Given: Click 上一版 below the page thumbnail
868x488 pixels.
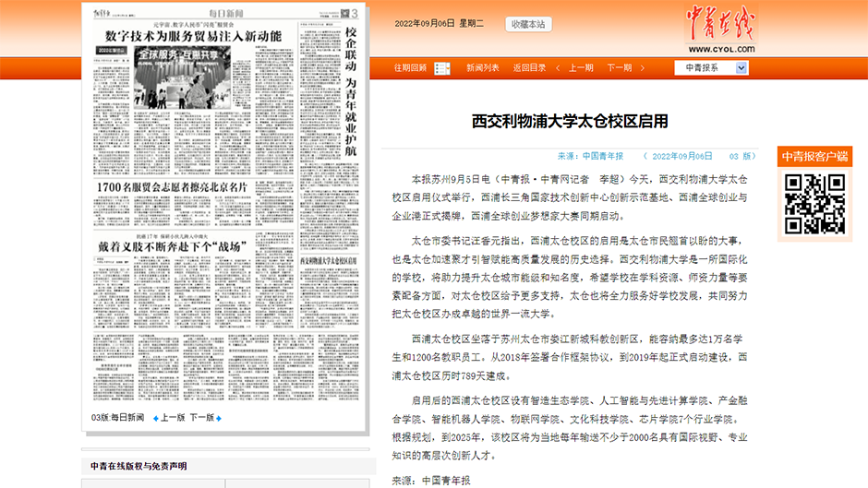Looking at the screenshot, I should [173, 418].
